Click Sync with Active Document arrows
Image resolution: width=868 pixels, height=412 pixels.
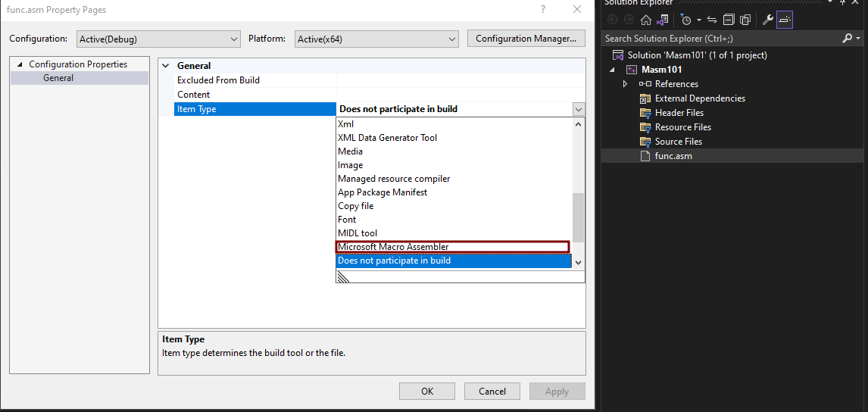tap(712, 20)
